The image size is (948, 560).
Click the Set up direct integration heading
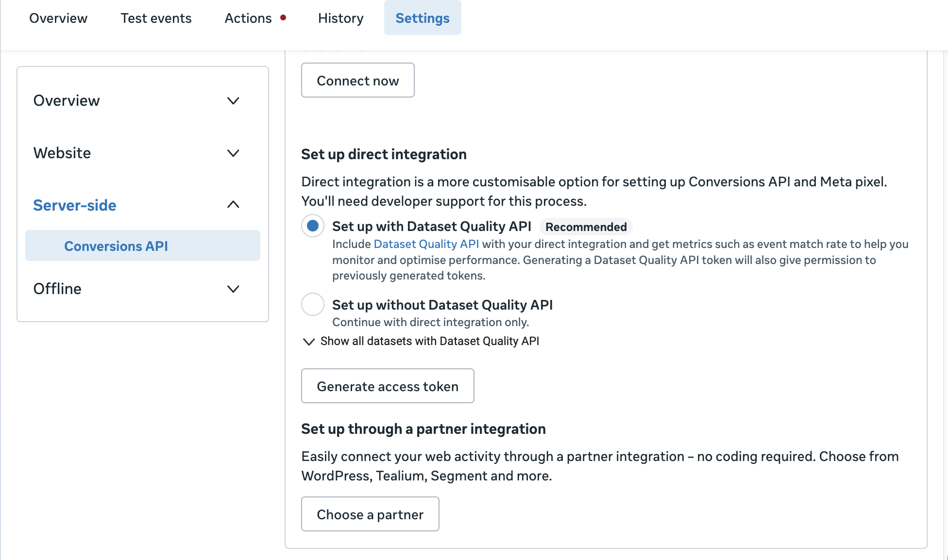(384, 154)
